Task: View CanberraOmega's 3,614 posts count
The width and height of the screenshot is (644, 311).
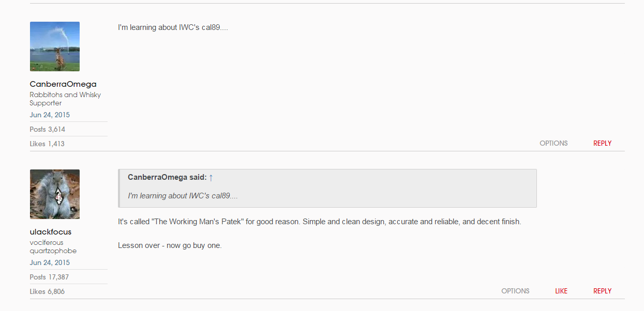Action: pyautogui.click(x=48, y=129)
